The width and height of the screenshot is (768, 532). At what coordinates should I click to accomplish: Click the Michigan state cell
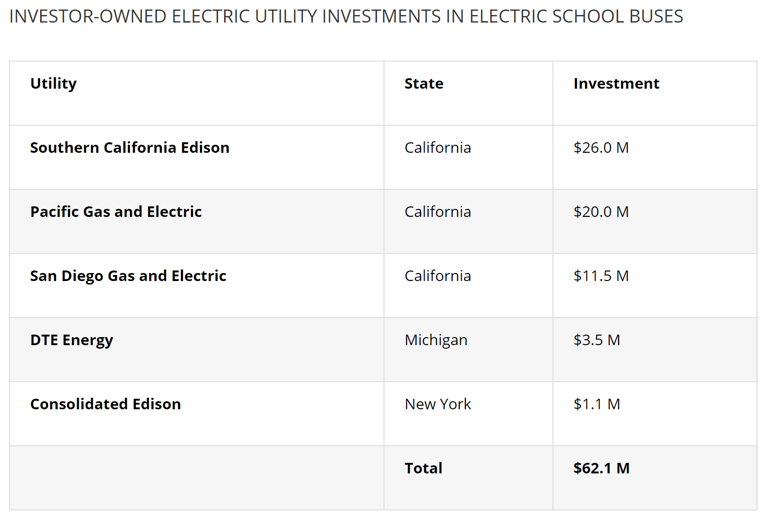(x=436, y=340)
